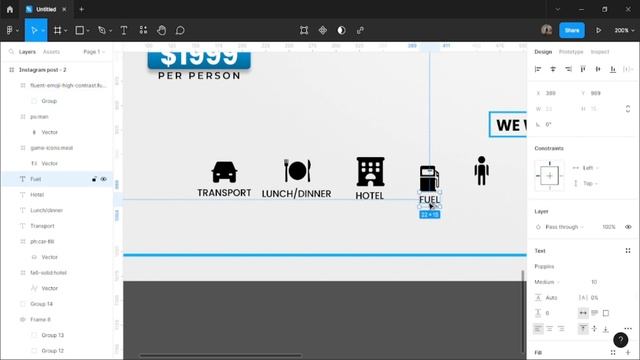Screen dimensions: 640x360
Task: Select the Untitled file tab
Action: [x=46, y=9]
